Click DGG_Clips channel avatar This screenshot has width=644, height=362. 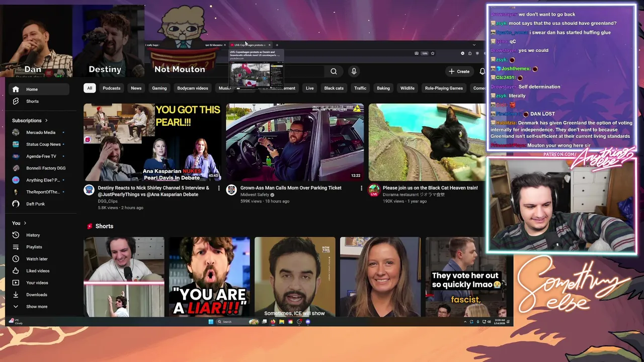pos(89,190)
